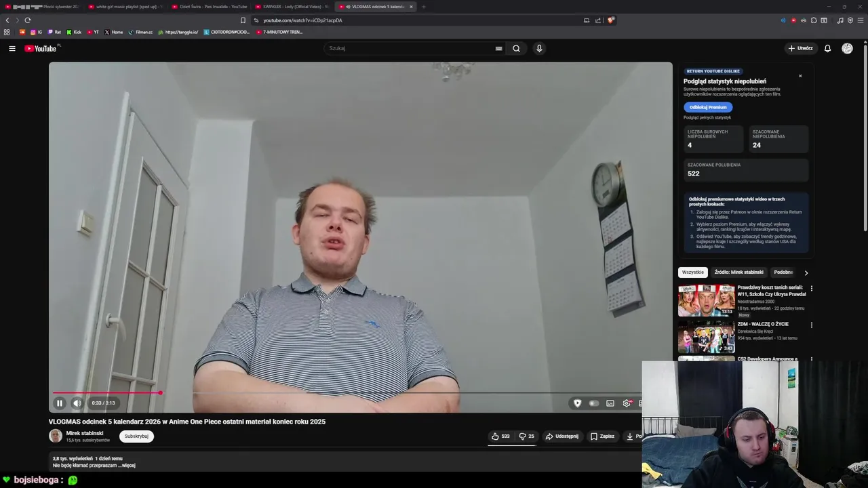
Task: Click the search magnifier button
Action: [x=516, y=48]
